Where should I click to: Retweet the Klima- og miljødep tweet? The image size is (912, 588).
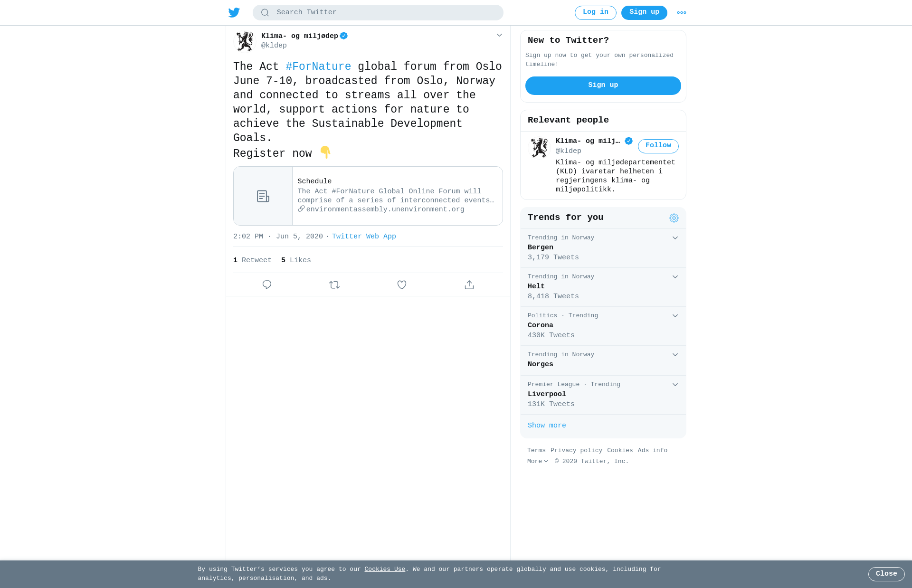334,285
